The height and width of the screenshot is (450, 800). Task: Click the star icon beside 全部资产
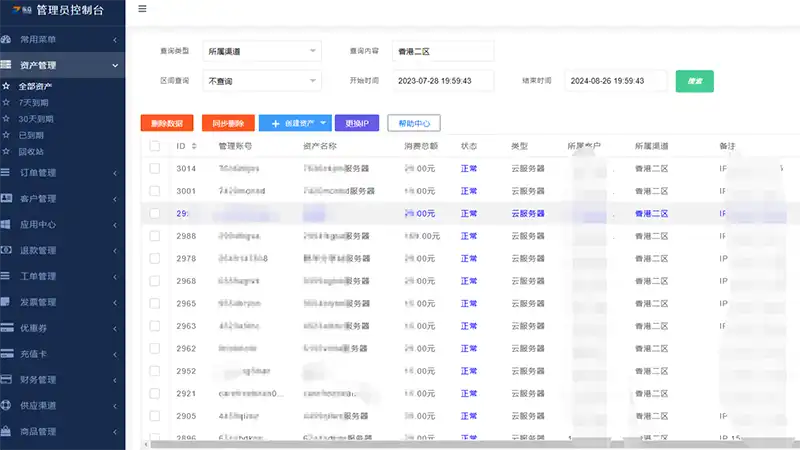click(x=6, y=86)
